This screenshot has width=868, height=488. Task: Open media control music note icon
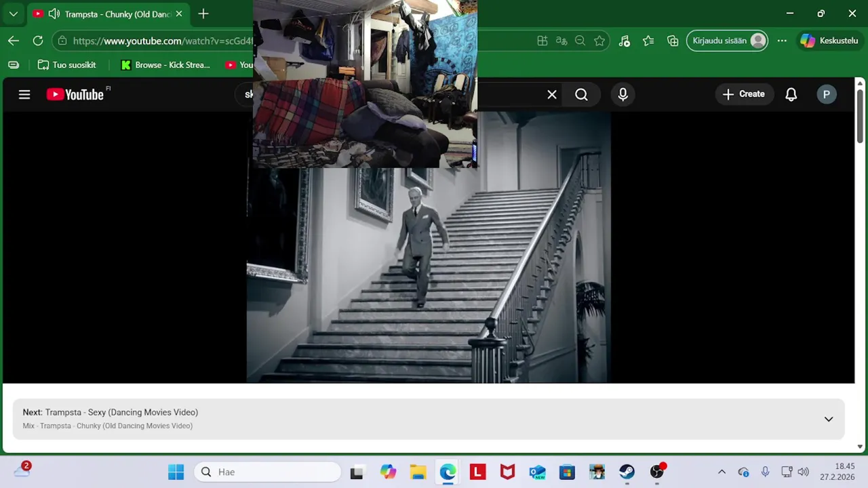pos(625,41)
